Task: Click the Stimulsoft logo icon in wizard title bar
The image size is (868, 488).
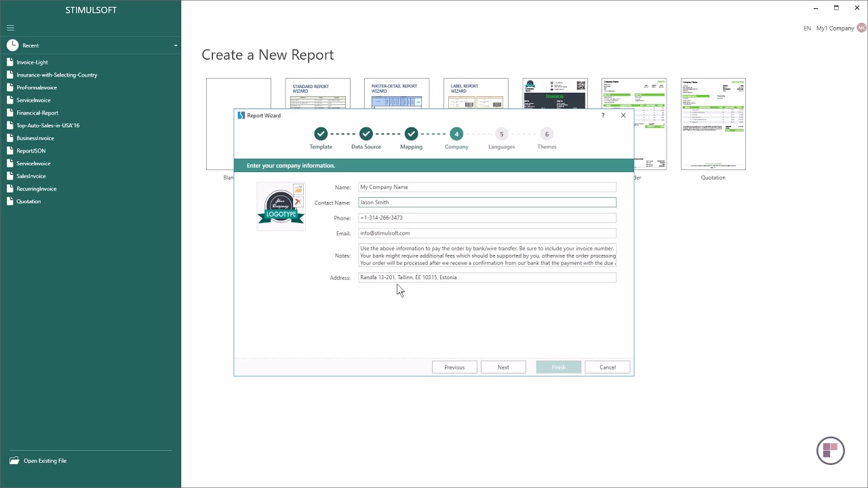Action: 241,115
